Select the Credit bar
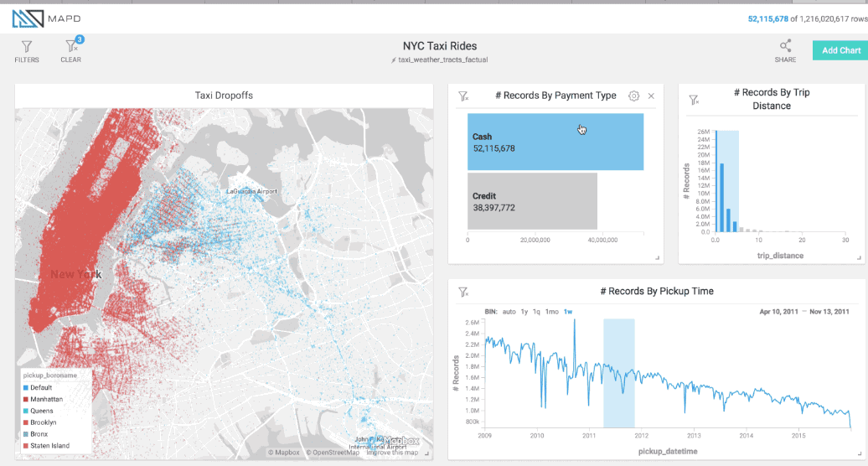Image resolution: width=868 pixels, height=466 pixels. (532, 201)
